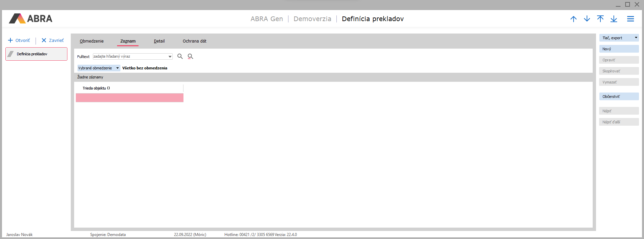Click the up arrow navigation icon
This screenshot has width=644, height=239.
coord(573,19)
